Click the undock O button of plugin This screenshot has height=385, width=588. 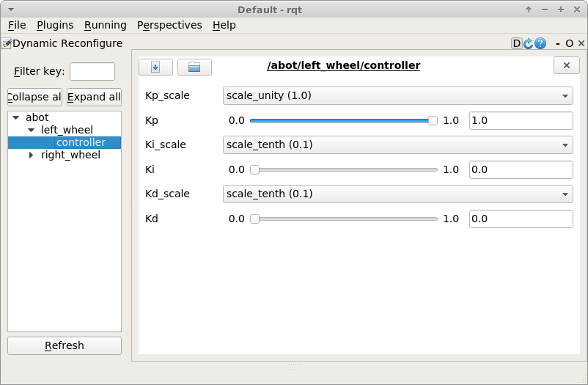click(569, 44)
